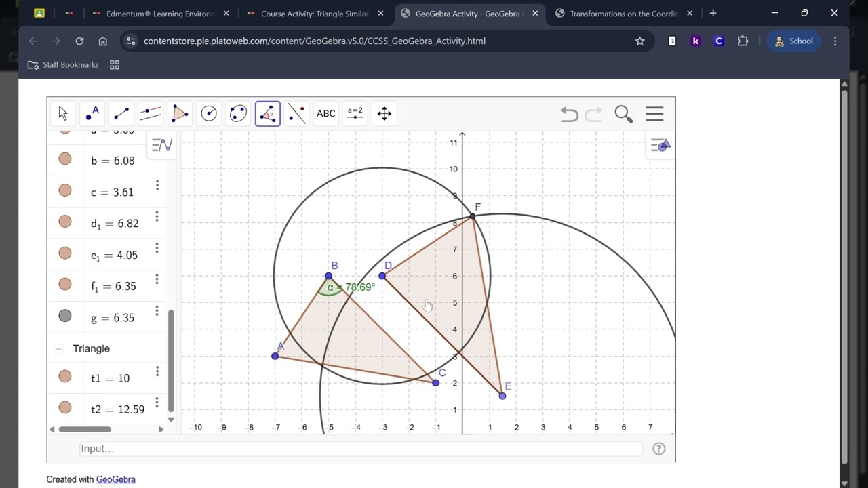This screenshot has height=488, width=868.
Task: Click the angle label α = 78.69°
Action: click(351, 287)
